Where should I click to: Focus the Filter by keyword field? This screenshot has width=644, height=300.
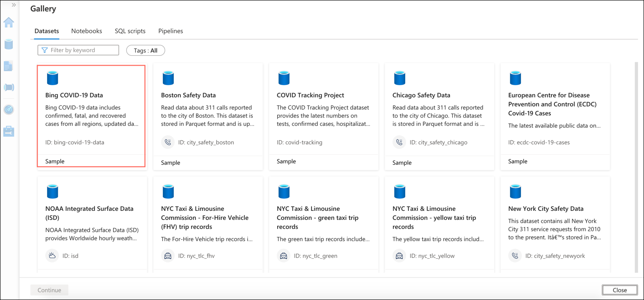(78, 50)
